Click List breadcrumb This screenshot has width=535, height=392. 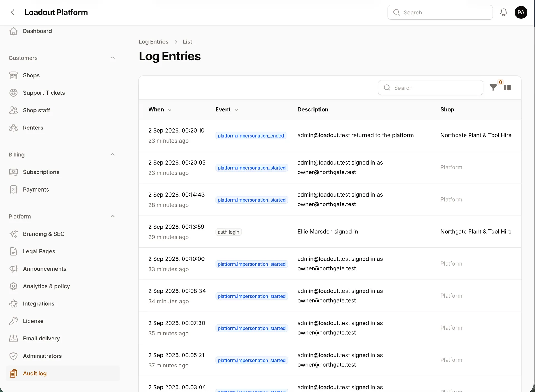(188, 42)
